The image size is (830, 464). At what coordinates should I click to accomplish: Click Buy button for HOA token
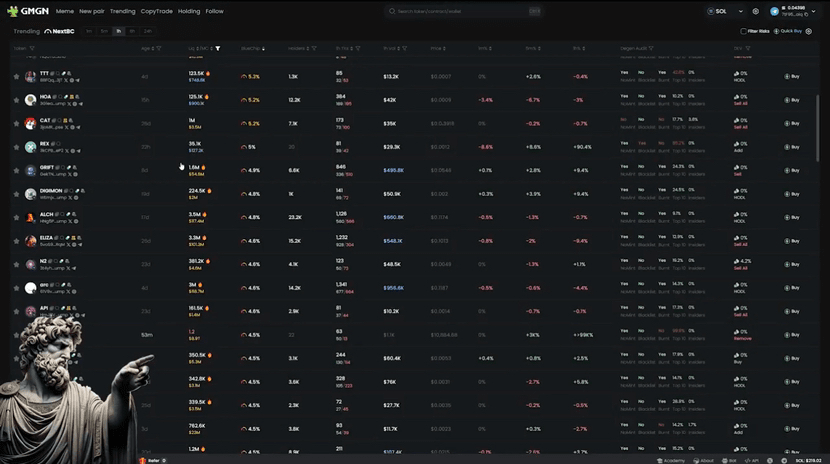point(792,100)
